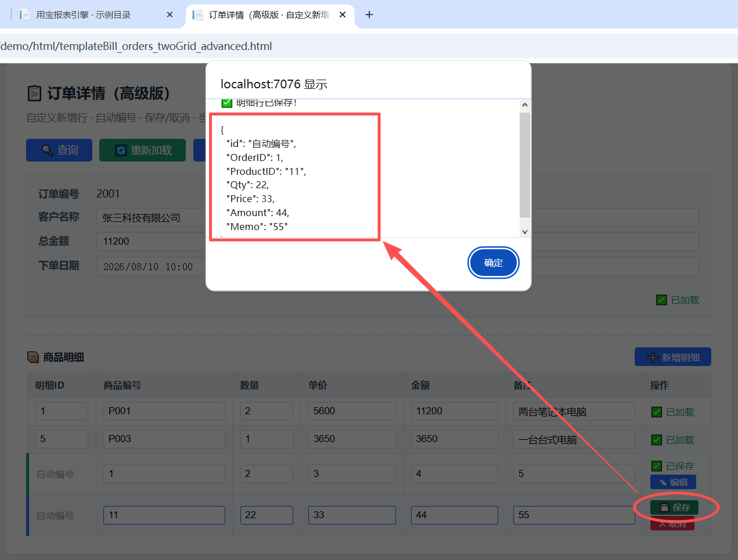This screenshot has width=738, height=560.
Task: Click 单价 field with value 33
Action: pos(352,515)
